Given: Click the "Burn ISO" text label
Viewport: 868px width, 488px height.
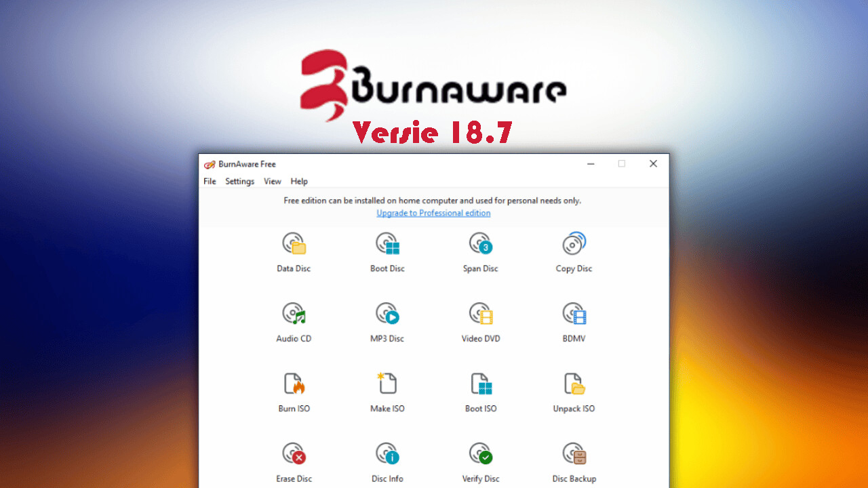Looking at the screenshot, I should [x=294, y=409].
